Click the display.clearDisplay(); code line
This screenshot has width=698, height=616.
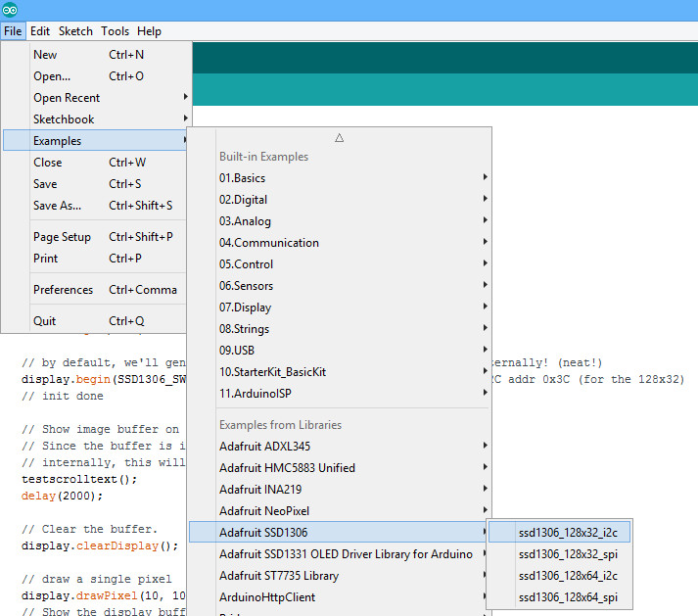click(100, 546)
